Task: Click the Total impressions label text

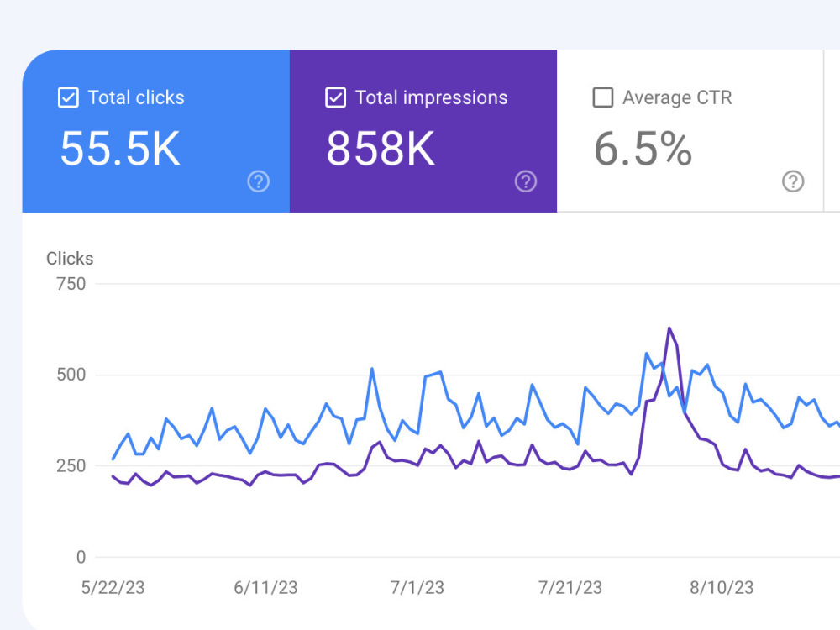Action: [x=431, y=97]
